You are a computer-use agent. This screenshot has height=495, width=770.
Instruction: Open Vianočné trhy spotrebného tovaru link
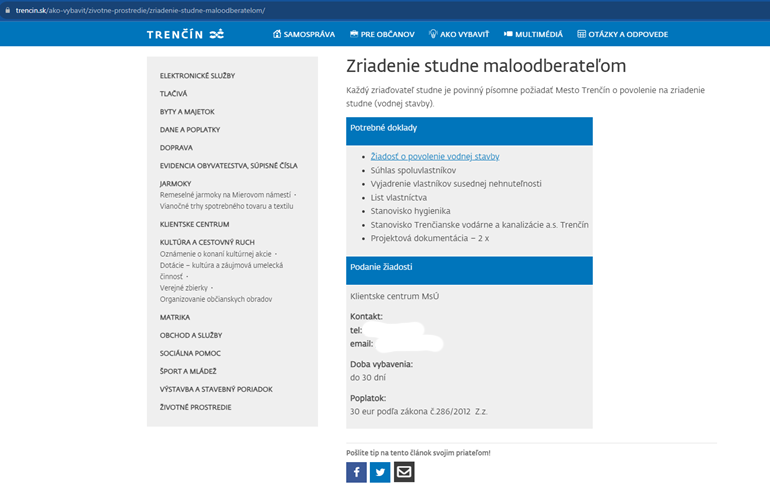coord(227,206)
